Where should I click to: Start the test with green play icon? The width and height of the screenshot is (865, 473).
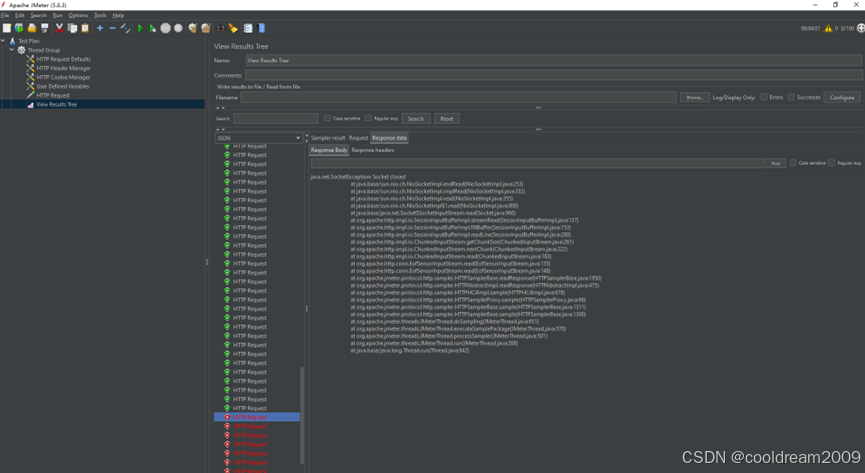pyautogui.click(x=140, y=28)
